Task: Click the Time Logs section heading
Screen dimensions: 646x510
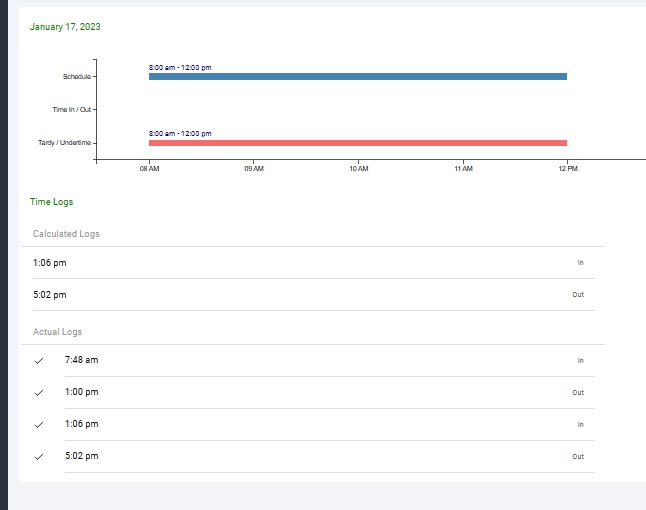Action: coord(51,202)
